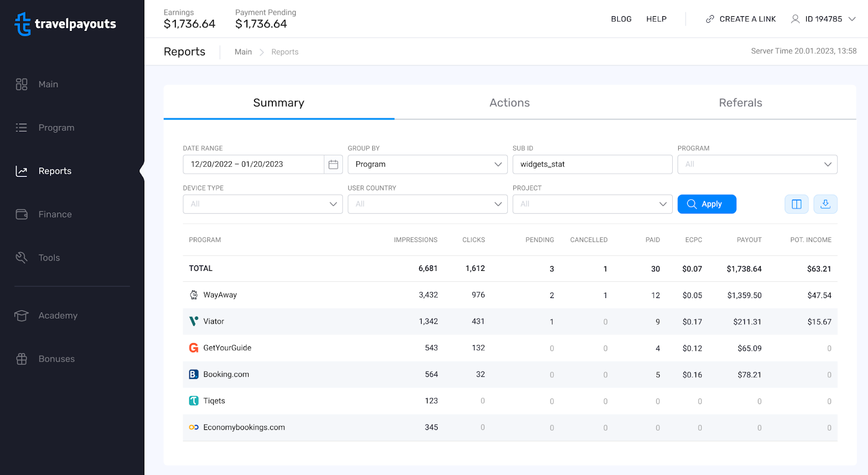This screenshot has width=868, height=475.
Task: Click the Clicks column header
Action: click(474, 240)
